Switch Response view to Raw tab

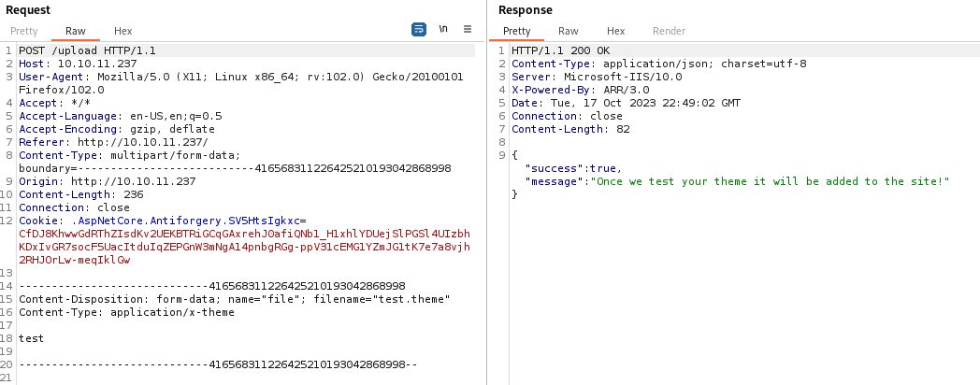[x=568, y=31]
